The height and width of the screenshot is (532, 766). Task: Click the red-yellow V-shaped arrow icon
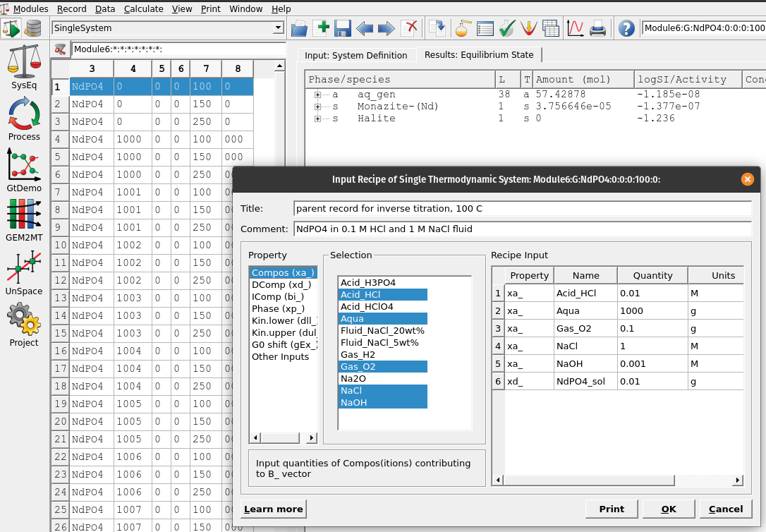point(528,28)
